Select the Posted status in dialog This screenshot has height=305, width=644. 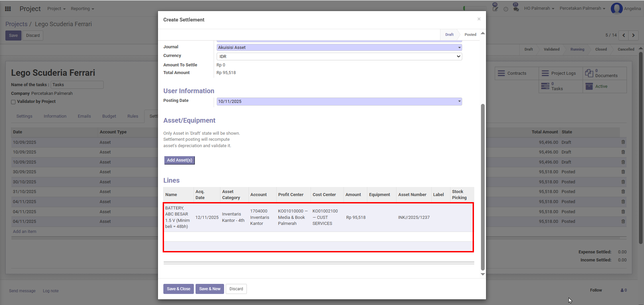[x=470, y=35]
